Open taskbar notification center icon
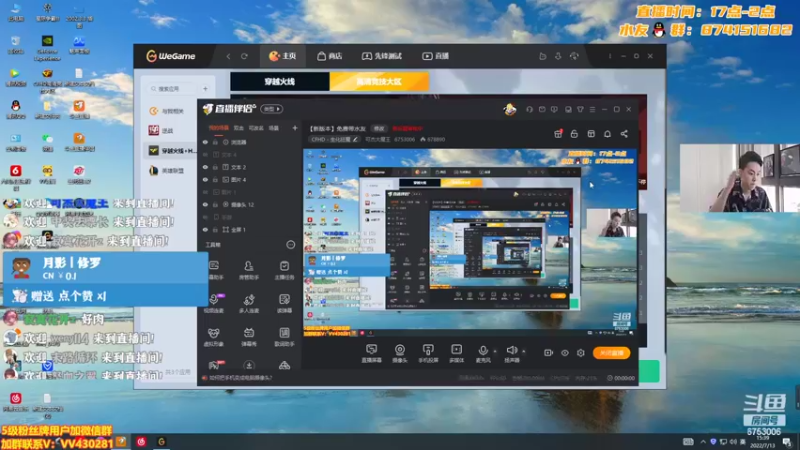 click(x=787, y=442)
